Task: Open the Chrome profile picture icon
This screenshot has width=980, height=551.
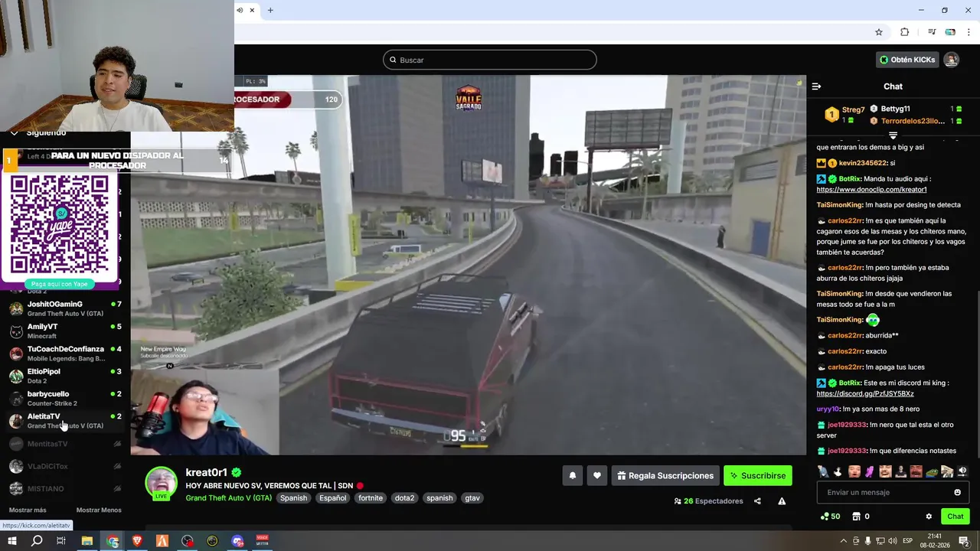Action: pos(950,32)
